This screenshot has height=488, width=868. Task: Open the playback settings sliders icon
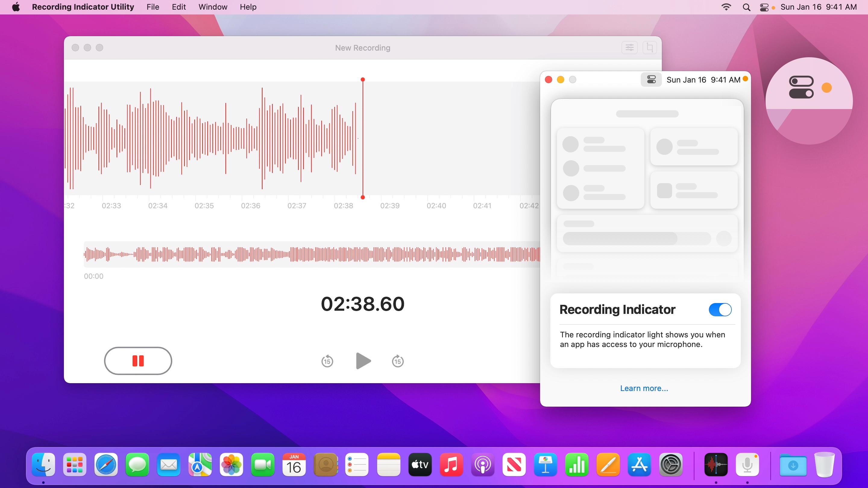pyautogui.click(x=629, y=48)
